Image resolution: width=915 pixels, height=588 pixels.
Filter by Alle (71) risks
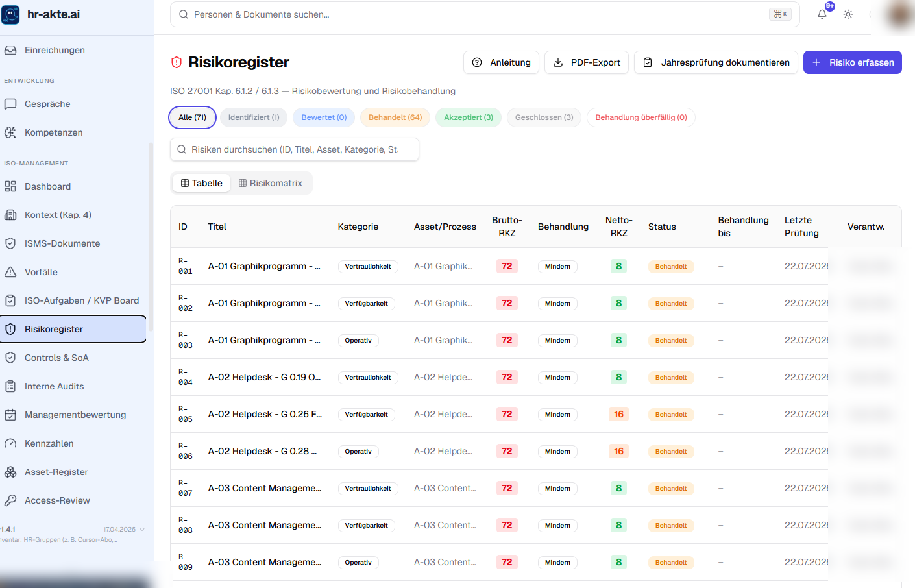[193, 117]
